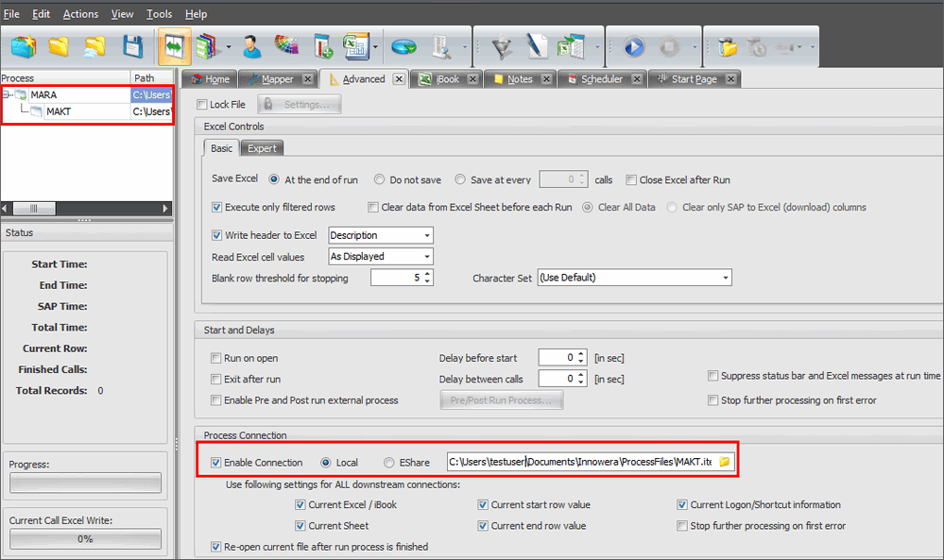Click the user logon person icon
Viewport: 944px width, 560px height.
pyautogui.click(x=250, y=46)
